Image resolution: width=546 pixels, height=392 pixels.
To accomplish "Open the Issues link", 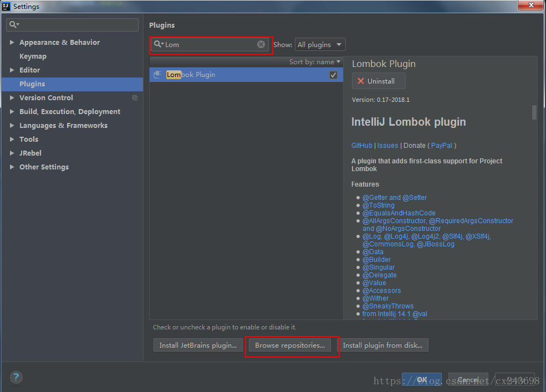I will click(387, 146).
